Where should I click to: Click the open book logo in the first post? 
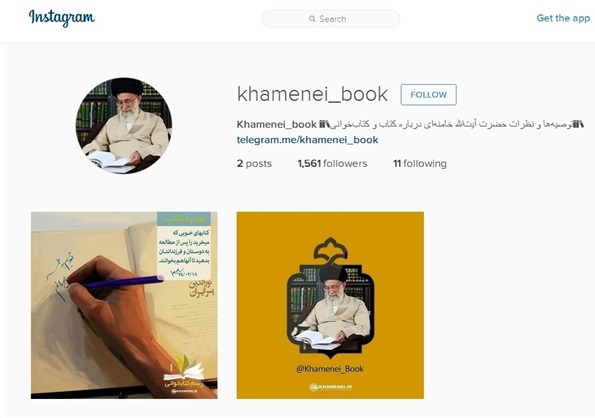coord(184,368)
